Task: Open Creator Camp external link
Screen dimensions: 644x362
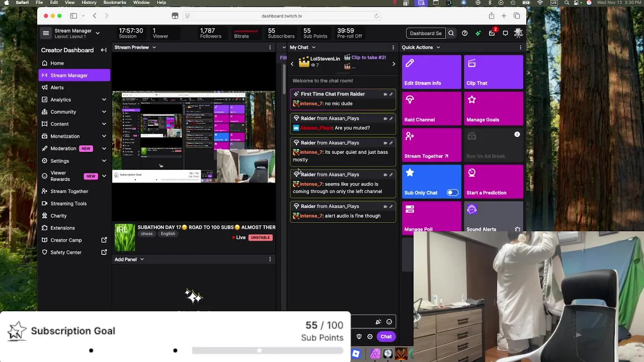Action: pos(74,240)
